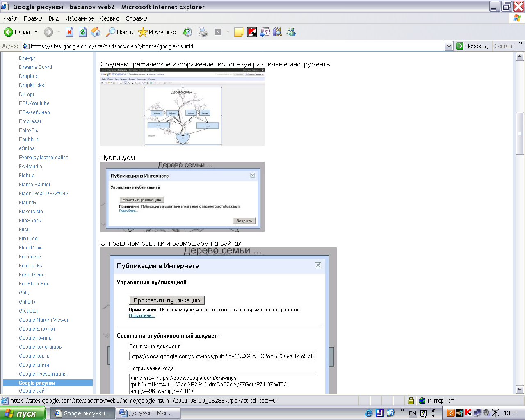Image resolution: width=525 pixels, height=420 pixels.
Task: Click the Закрыть button in small dialog
Action: [x=244, y=221]
